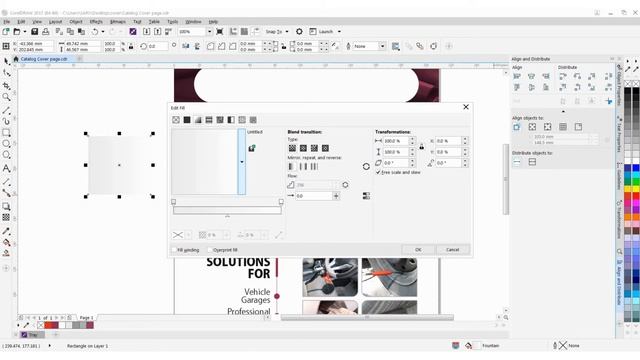The height and width of the screenshot is (360, 640).
Task: Click Align right icon in docker
Action: pyautogui.click(x=546, y=76)
